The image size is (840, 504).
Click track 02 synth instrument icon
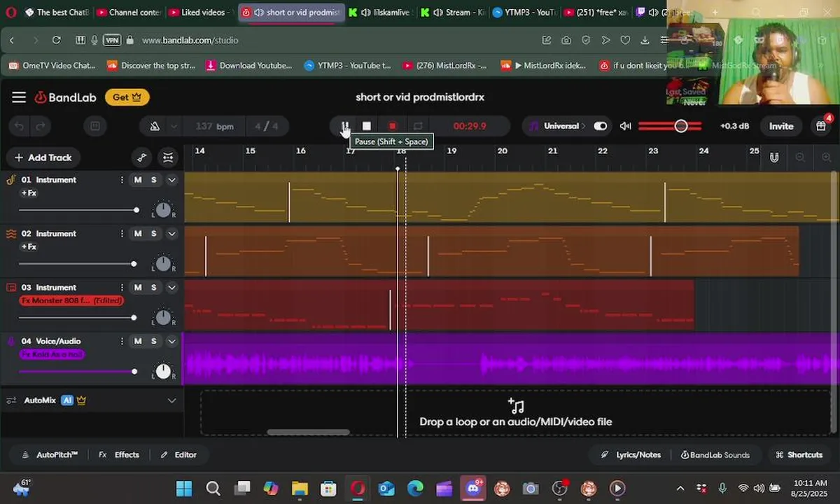11,234
